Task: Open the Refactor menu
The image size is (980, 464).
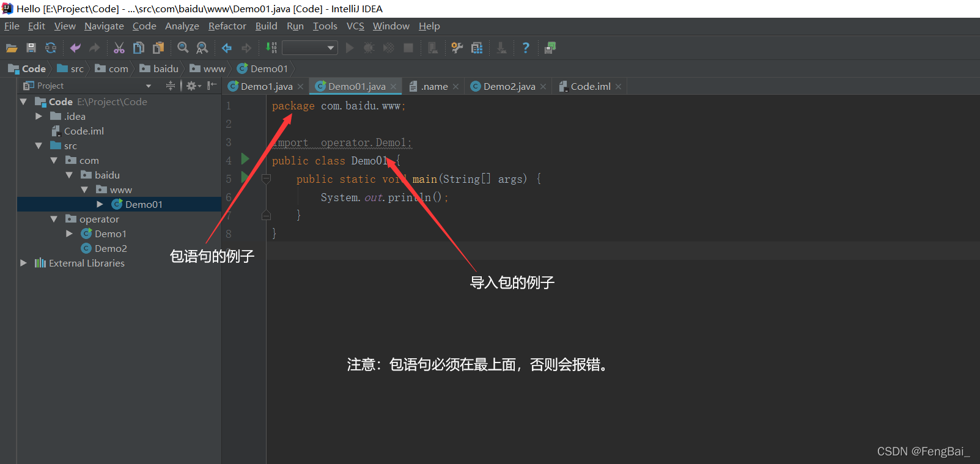Action: pyautogui.click(x=227, y=26)
